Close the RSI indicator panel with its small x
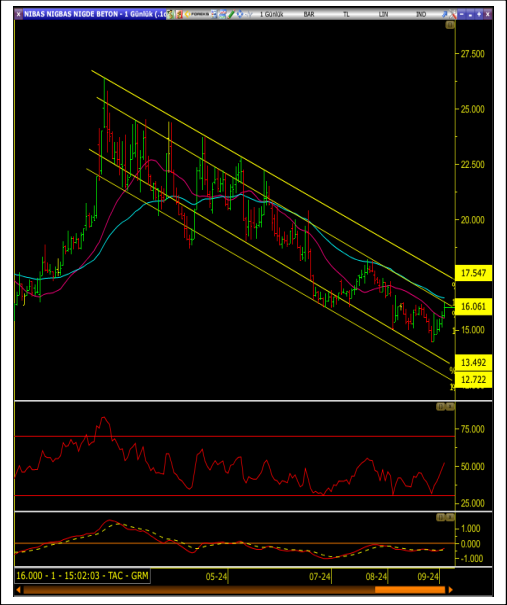The width and height of the screenshot is (507, 605). [x=451, y=407]
